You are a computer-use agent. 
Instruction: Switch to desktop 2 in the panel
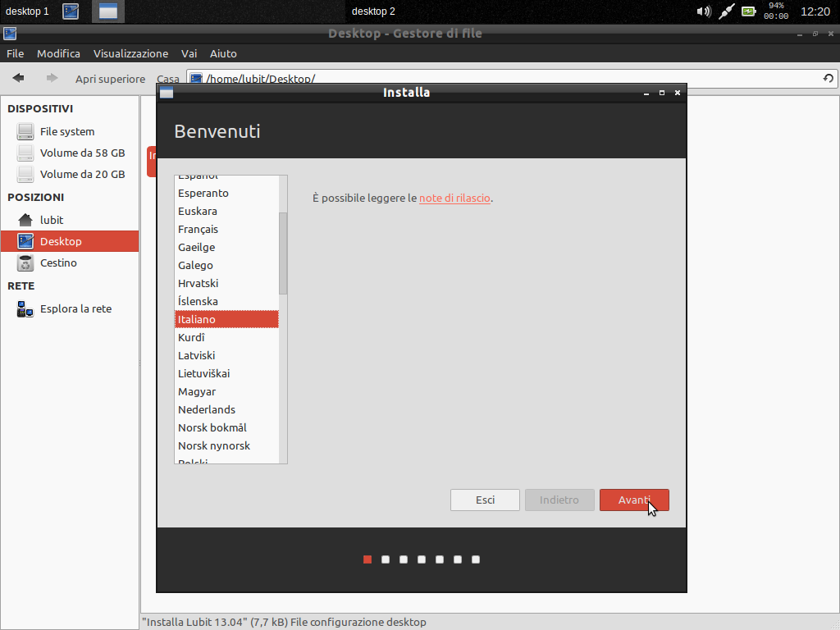click(x=373, y=11)
